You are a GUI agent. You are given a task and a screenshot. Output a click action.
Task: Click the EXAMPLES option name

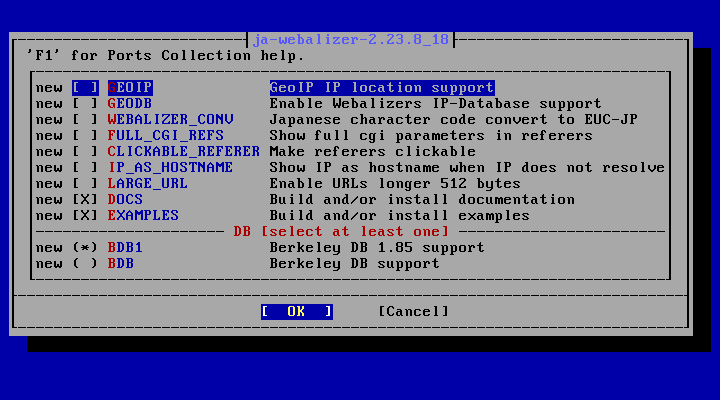[x=143, y=215]
